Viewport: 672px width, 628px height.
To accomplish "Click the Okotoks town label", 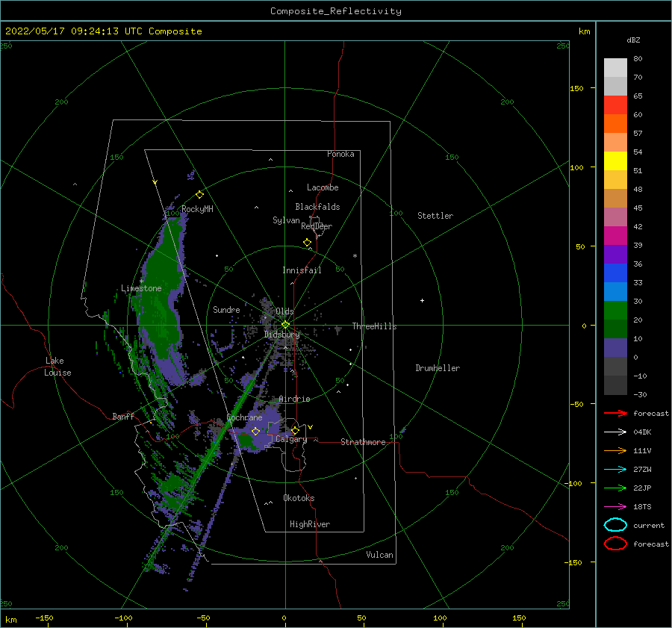I will (x=299, y=498).
